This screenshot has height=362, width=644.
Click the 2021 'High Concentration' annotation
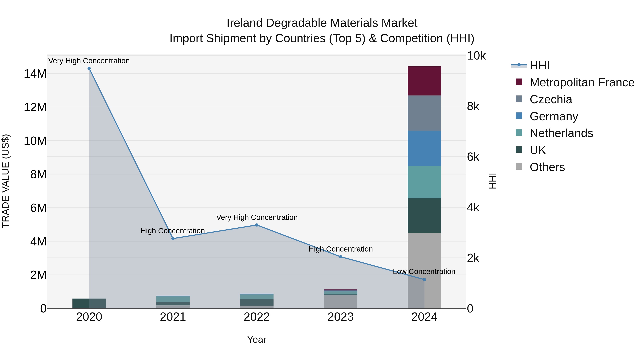tap(173, 231)
